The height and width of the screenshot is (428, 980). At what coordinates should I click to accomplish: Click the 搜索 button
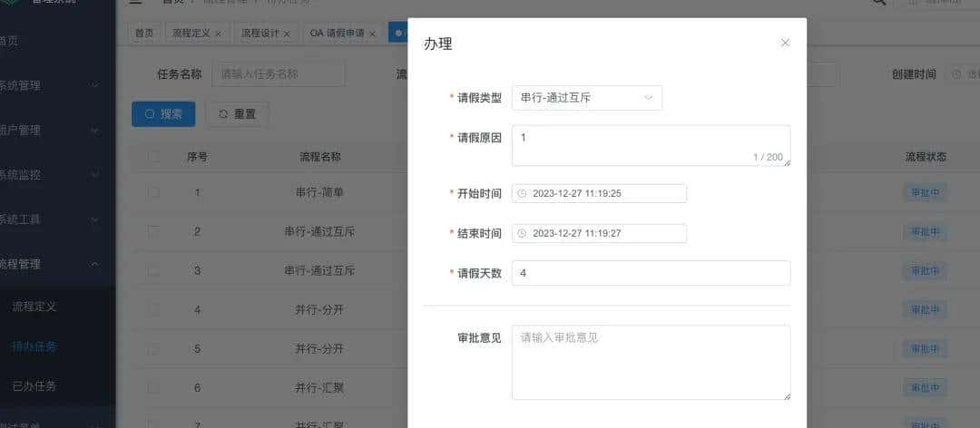point(163,114)
